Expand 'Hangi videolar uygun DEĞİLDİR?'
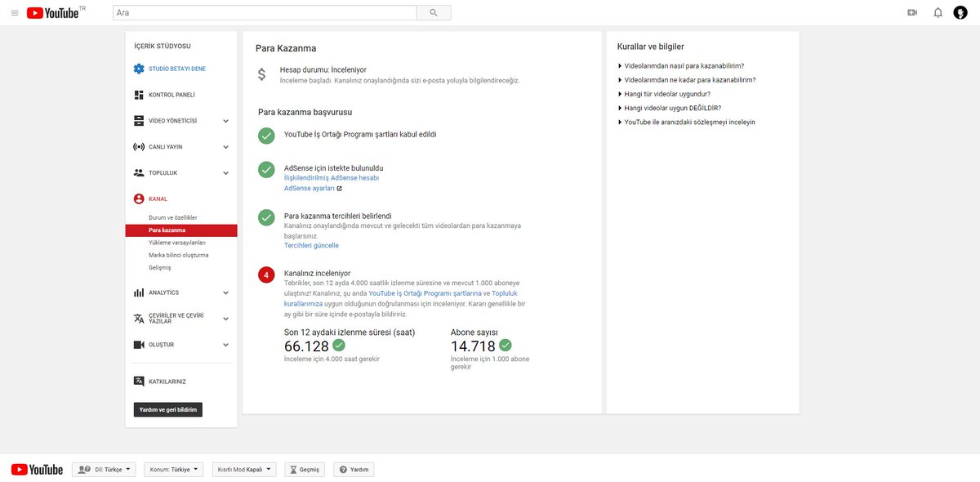 (670, 108)
